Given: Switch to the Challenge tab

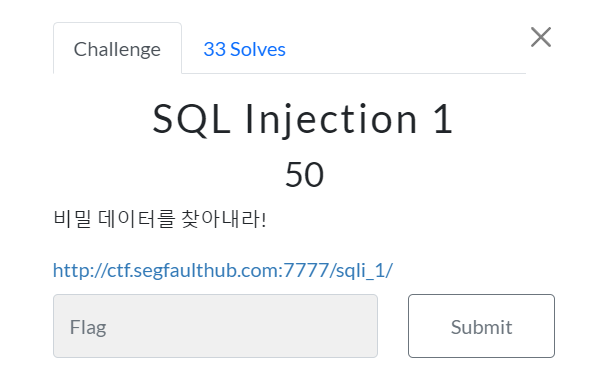Looking at the screenshot, I should (x=117, y=48).
